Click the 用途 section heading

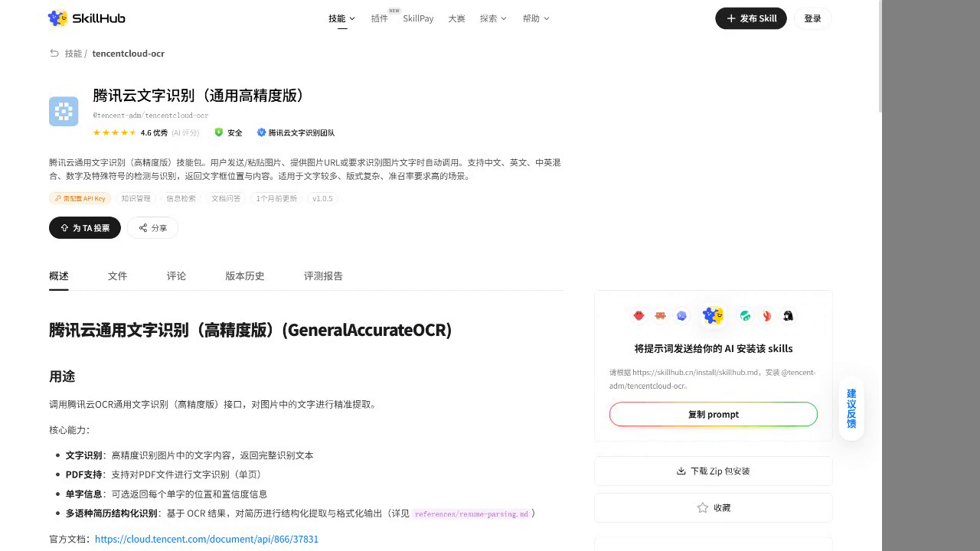[62, 377]
